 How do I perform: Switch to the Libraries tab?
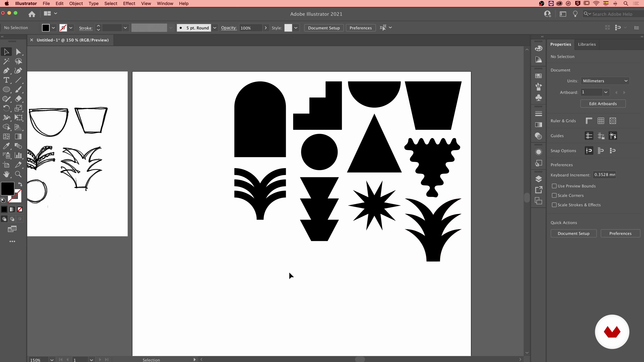click(x=586, y=44)
